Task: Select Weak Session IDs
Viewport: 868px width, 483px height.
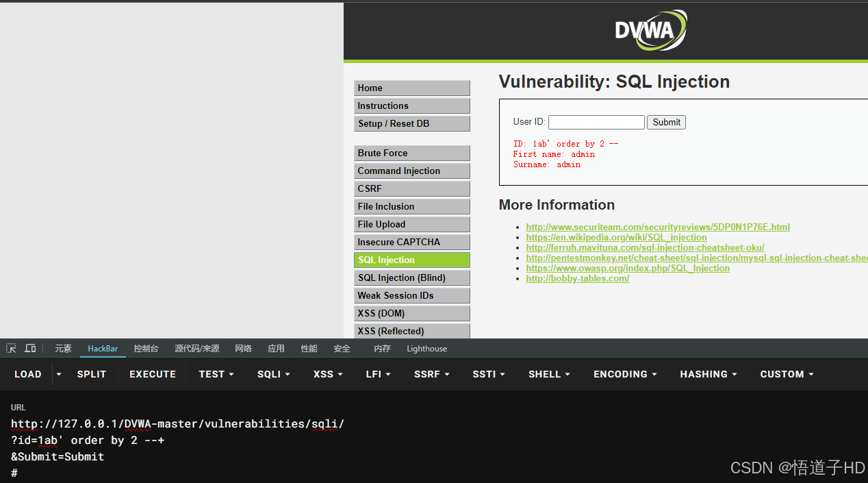Action: point(412,295)
